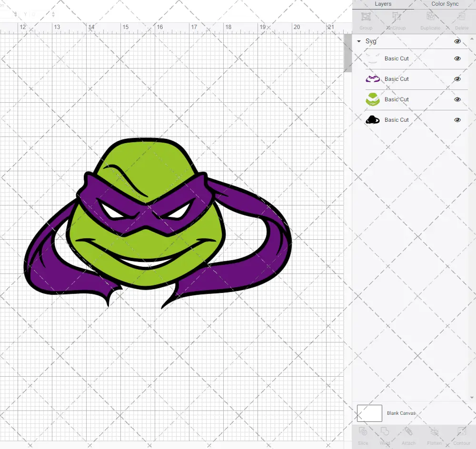Click the Delete icon
The image size is (476, 449).
click(461, 21)
